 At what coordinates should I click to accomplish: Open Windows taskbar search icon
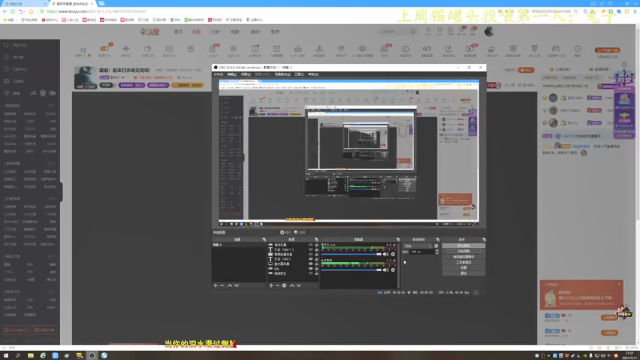coord(18,356)
